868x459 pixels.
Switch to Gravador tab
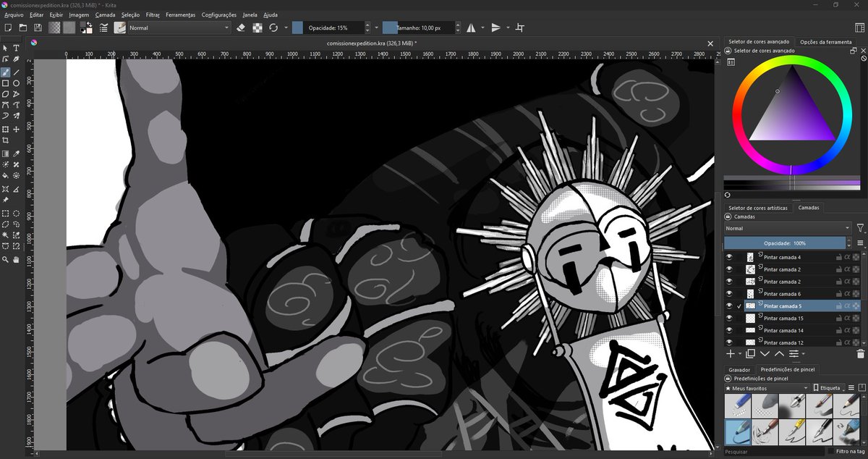(x=739, y=369)
